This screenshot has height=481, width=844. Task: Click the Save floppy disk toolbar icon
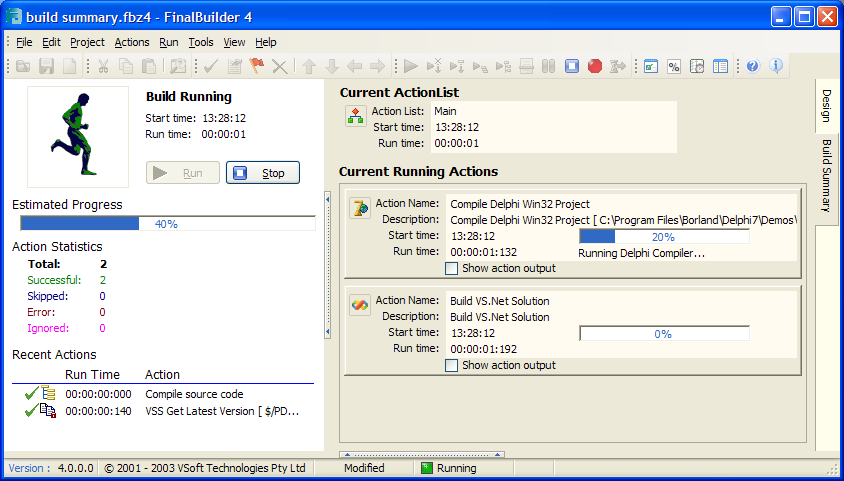pyautogui.click(x=46, y=66)
